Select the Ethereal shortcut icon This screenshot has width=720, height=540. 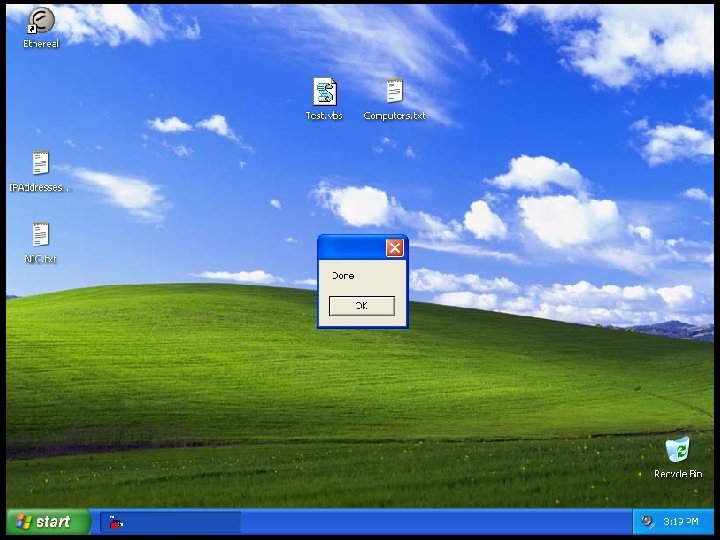coord(41,21)
